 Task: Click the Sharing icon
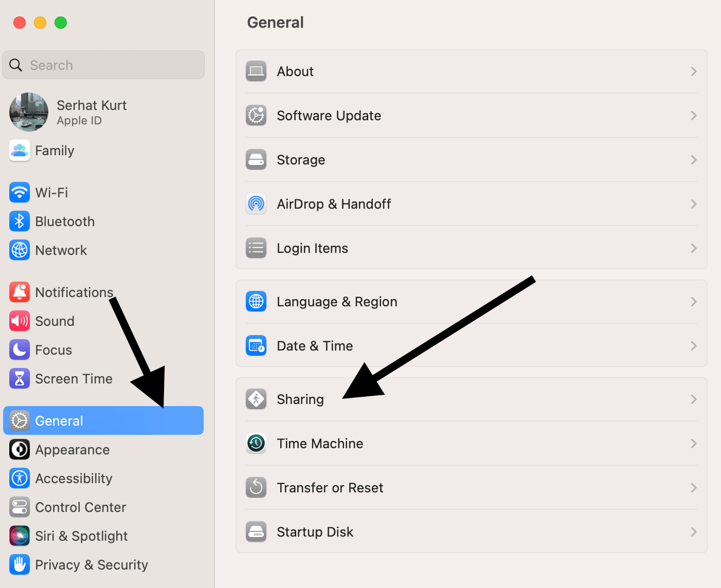(x=256, y=399)
